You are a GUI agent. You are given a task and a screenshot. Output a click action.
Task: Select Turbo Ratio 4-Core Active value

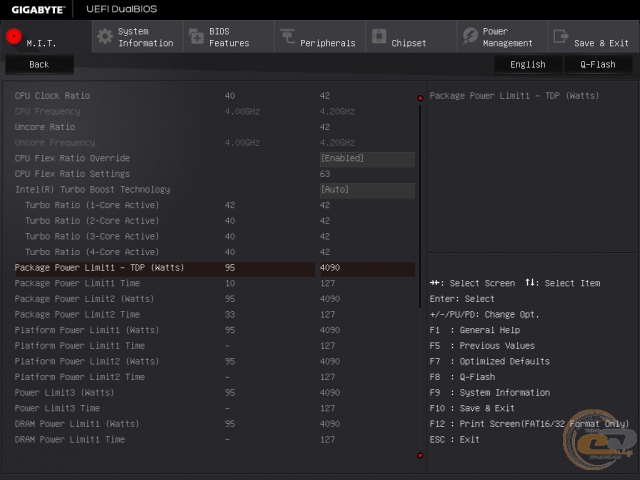point(325,252)
